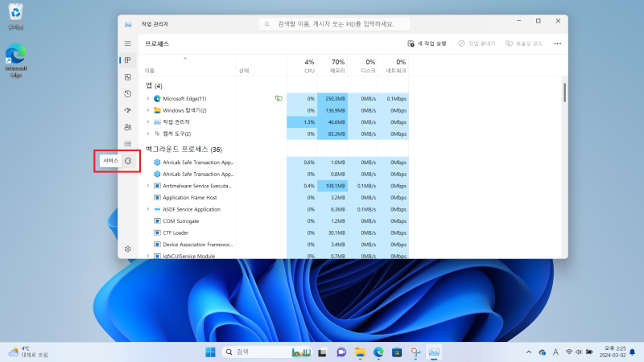Sort processes by 메모리 column
The height and width of the screenshot is (362, 644).
pyautogui.click(x=332, y=66)
